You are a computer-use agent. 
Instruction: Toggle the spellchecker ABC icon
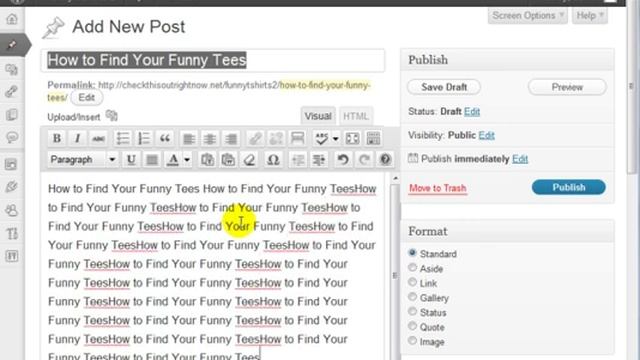[x=322, y=139]
